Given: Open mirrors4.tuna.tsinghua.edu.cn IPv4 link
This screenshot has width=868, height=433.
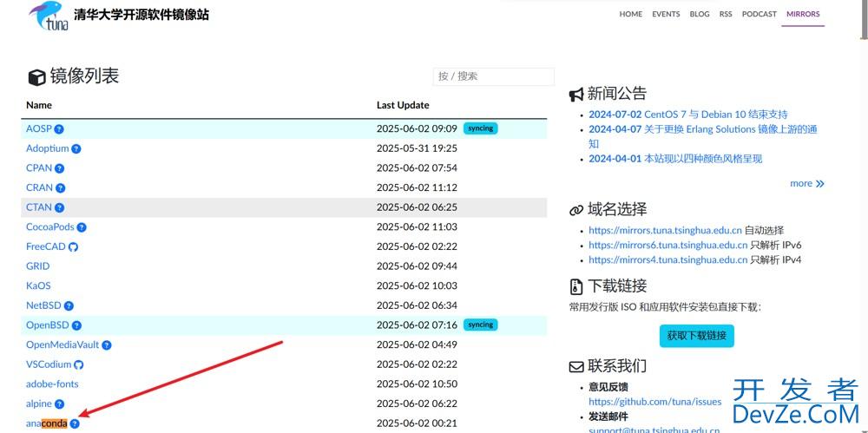Looking at the screenshot, I should click(x=667, y=259).
